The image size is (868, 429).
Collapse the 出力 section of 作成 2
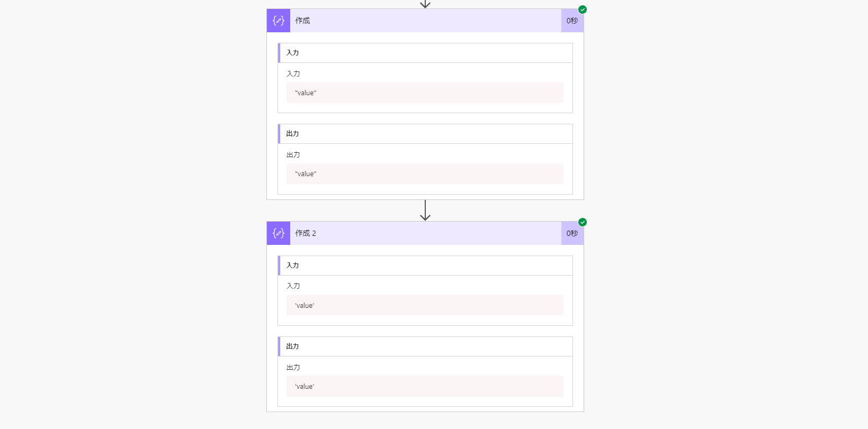pos(425,346)
